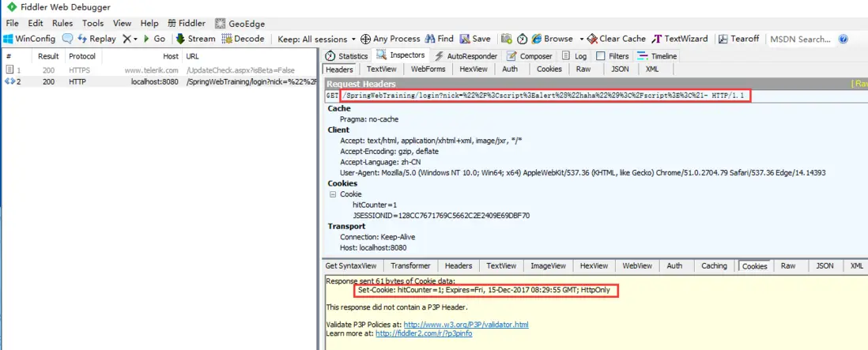Open Find sessions dialog
This screenshot has width=868, height=350.
coord(439,39)
